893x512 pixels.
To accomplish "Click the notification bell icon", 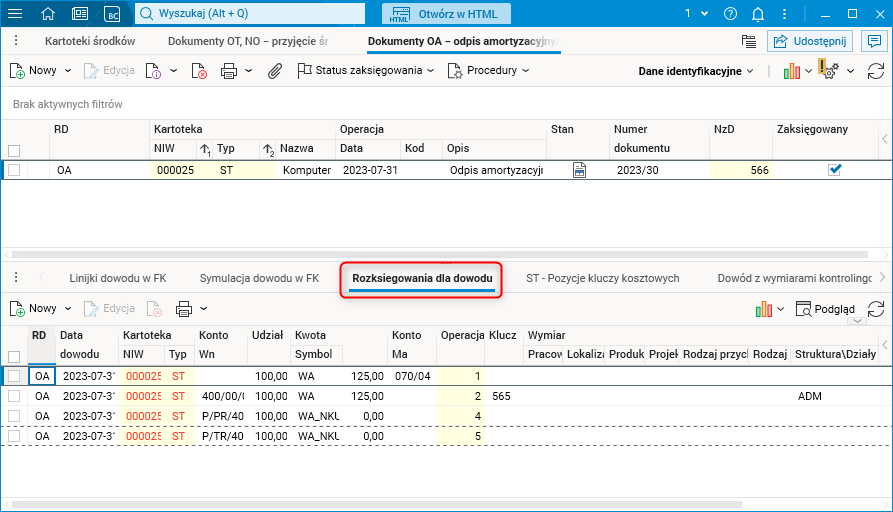I will [758, 14].
